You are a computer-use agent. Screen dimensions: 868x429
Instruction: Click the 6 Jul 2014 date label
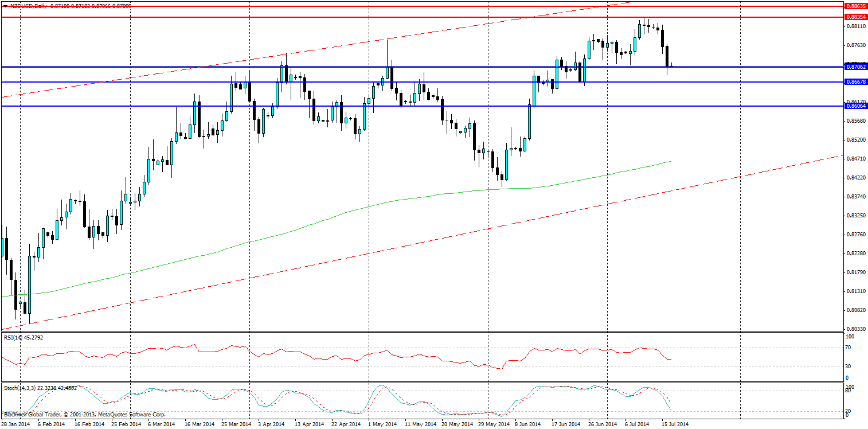pyautogui.click(x=638, y=424)
